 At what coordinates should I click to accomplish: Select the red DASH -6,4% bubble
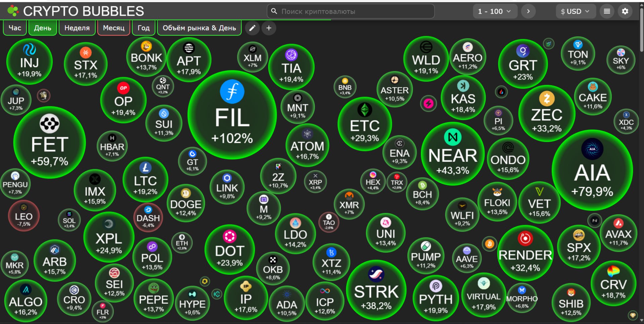(148, 217)
